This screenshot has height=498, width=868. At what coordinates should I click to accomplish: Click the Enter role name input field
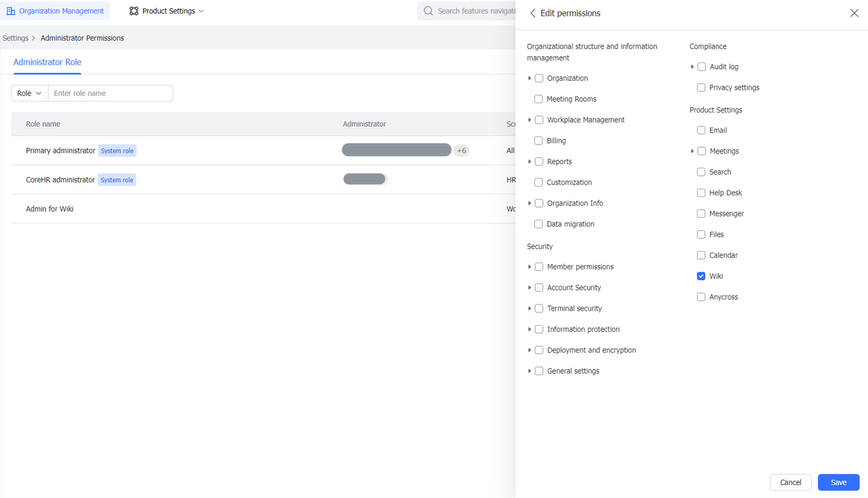110,92
